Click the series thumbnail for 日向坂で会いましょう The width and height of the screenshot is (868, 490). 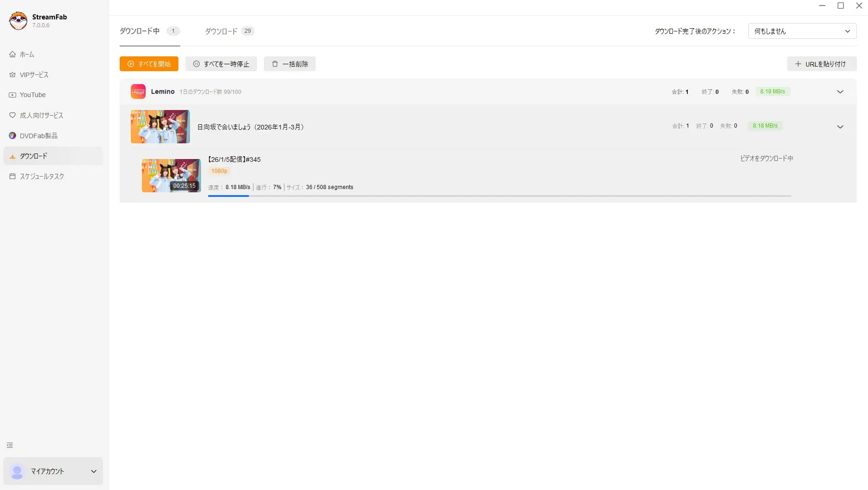pyautogui.click(x=160, y=127)
